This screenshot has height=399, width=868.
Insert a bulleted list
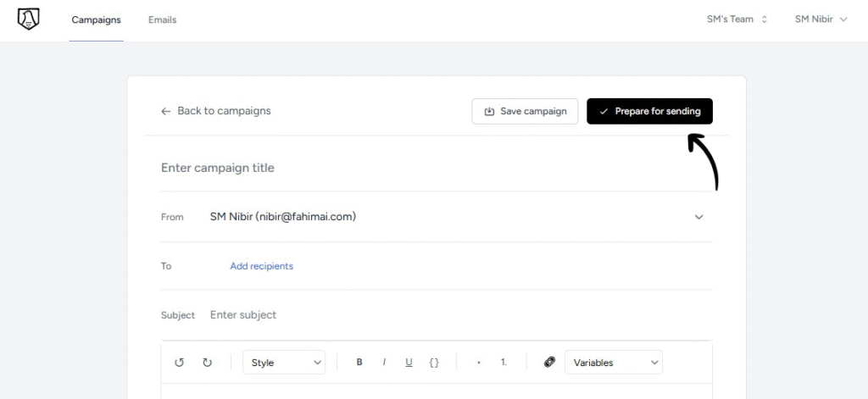tap(478, 363)
